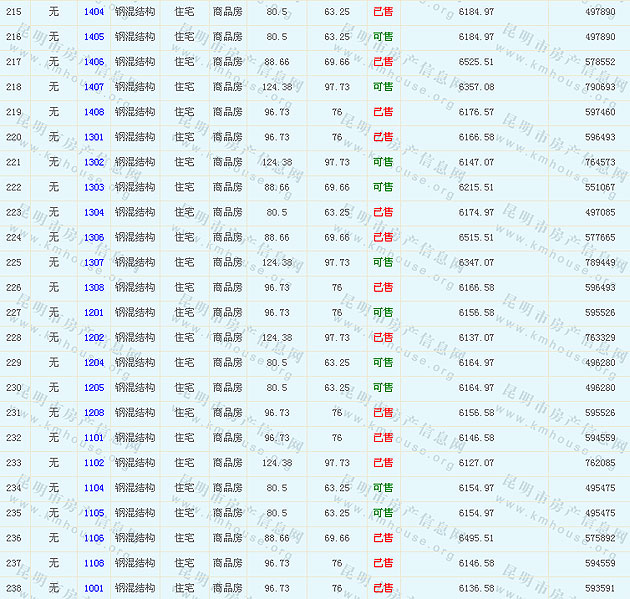The height and width of the screenshot is (599, 630).
Task: Click room number 1301
Action: point(93,137)
